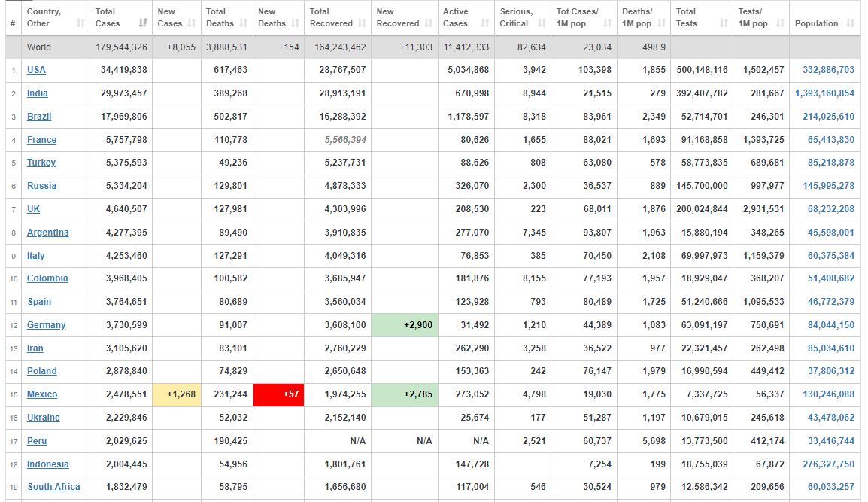Open Mexico population link 130,246,088
This screenshot has height=502, width=868.
click(829, 394)
